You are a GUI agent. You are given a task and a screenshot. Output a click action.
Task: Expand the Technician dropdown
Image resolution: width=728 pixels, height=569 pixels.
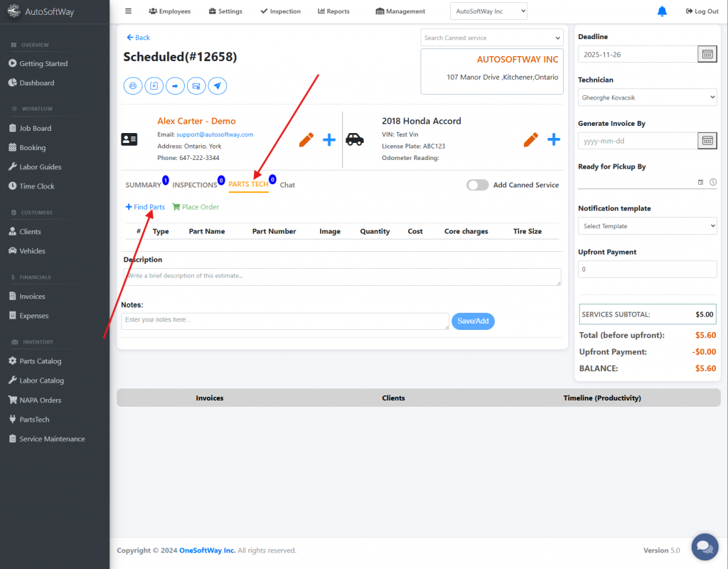[647, 97]
